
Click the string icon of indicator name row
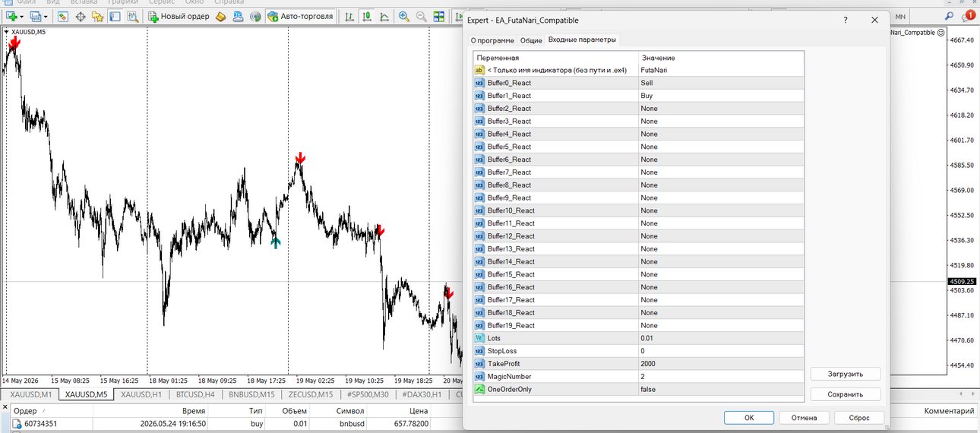tap(479, 70)
